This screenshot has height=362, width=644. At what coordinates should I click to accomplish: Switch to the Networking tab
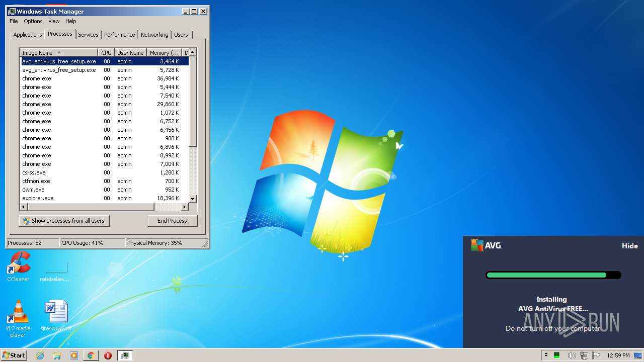point(154,35)
